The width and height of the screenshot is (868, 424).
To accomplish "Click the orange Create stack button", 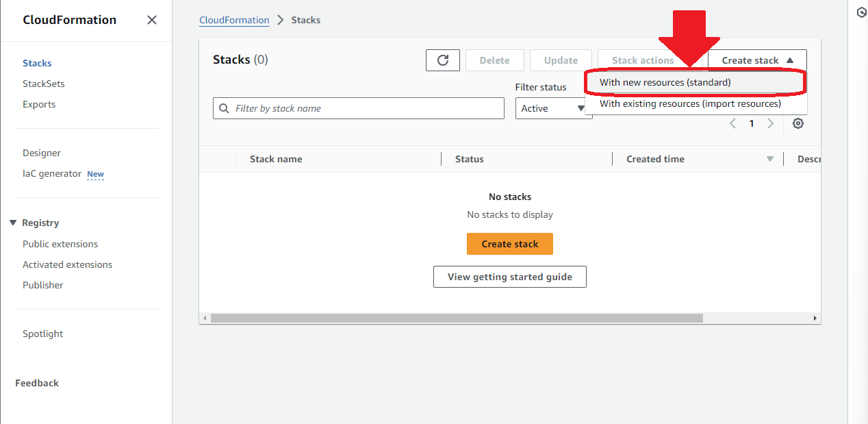I will click(x=510, y=244).
